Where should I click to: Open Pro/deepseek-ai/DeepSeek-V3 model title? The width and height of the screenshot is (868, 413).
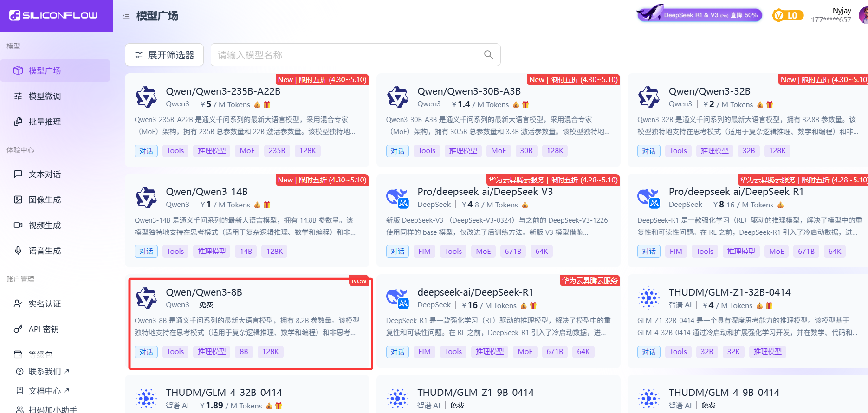tap(485, 192)
